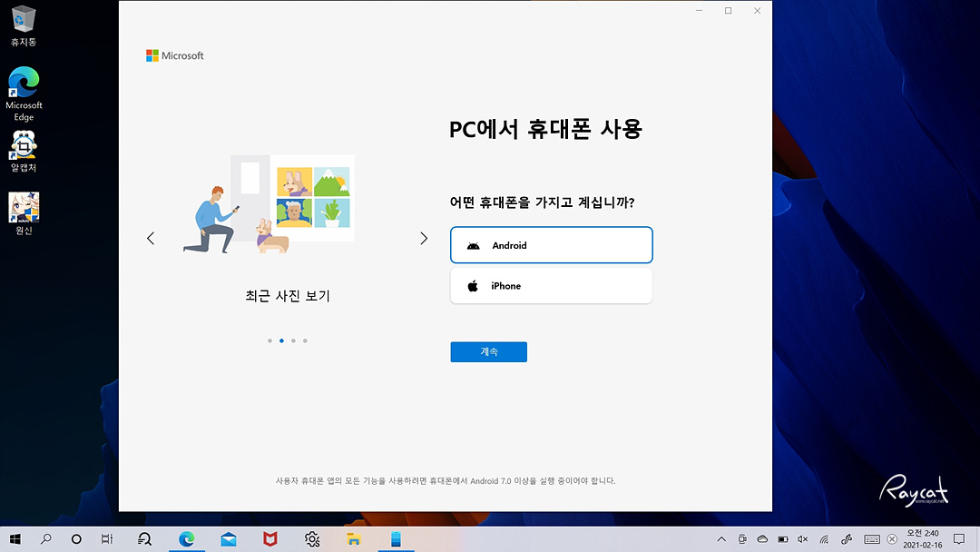
Task: Click the IME indicator tray icon
Action: pos(892,539)
